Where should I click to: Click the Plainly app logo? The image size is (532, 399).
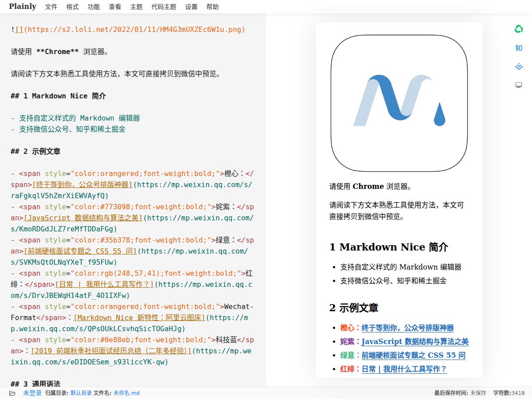(23, 6)
